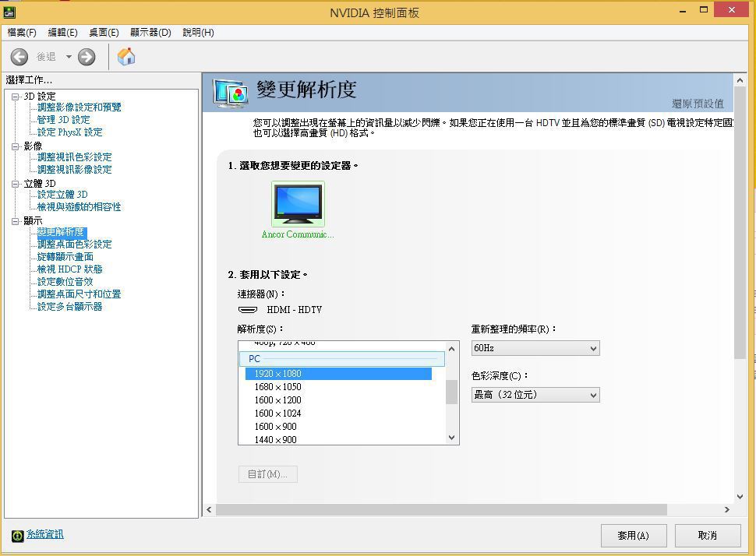This screenshot has width=756, height=556.
Task: Open 設定數位音效 page
Action: 65,282
